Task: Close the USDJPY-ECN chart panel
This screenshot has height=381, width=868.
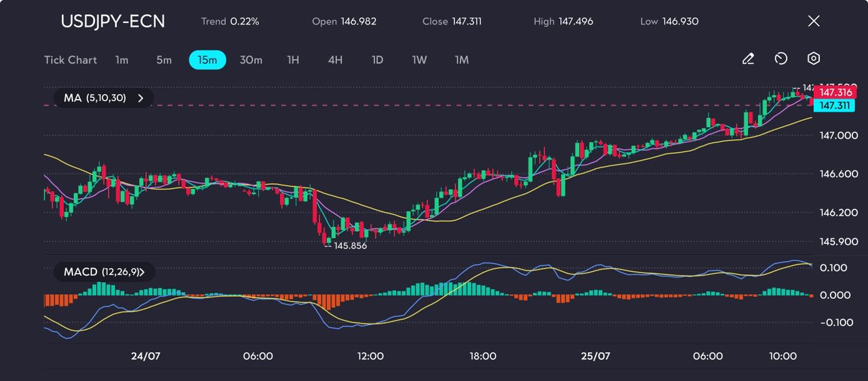Action: 814,21
